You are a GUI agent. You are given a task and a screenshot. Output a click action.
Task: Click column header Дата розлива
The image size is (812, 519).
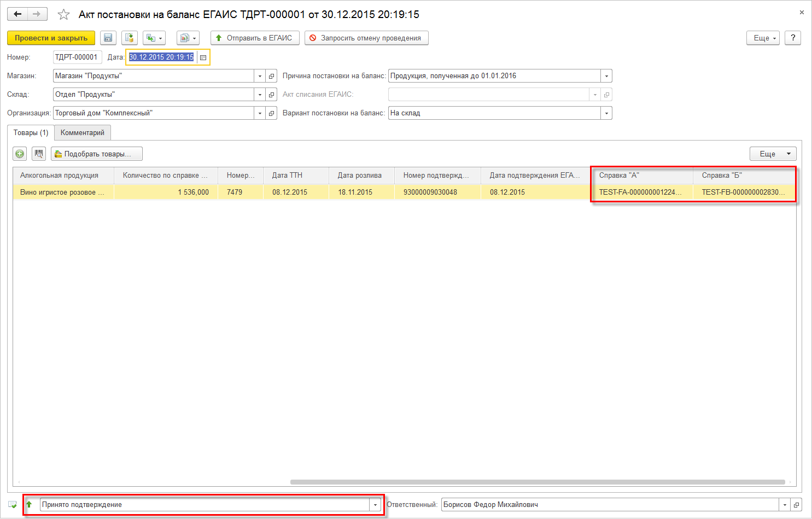361,176
